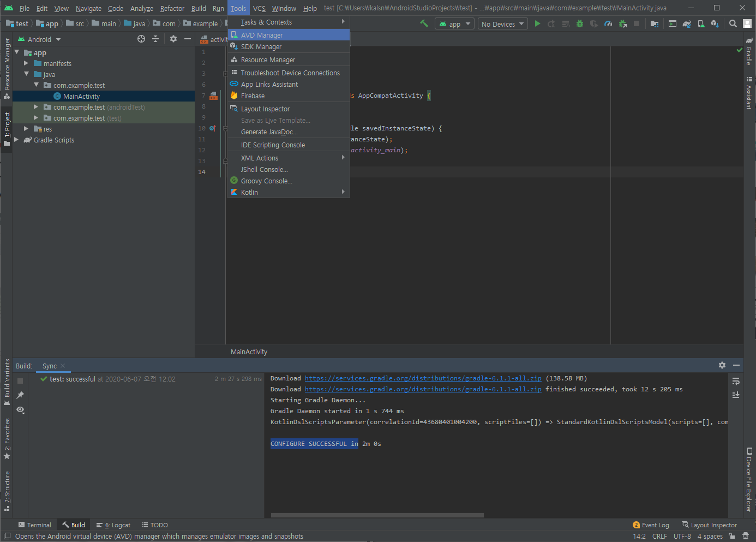Open the app run configuration dropdown
Image resolution: width=756 pixels, height=542 pixels.
(454, 24)
